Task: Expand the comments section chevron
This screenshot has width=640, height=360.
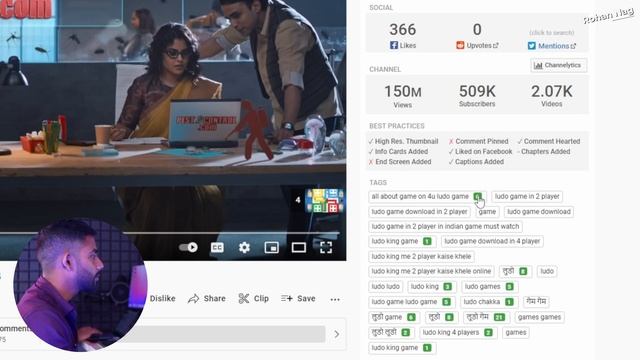Action: (x=337, y=334)
